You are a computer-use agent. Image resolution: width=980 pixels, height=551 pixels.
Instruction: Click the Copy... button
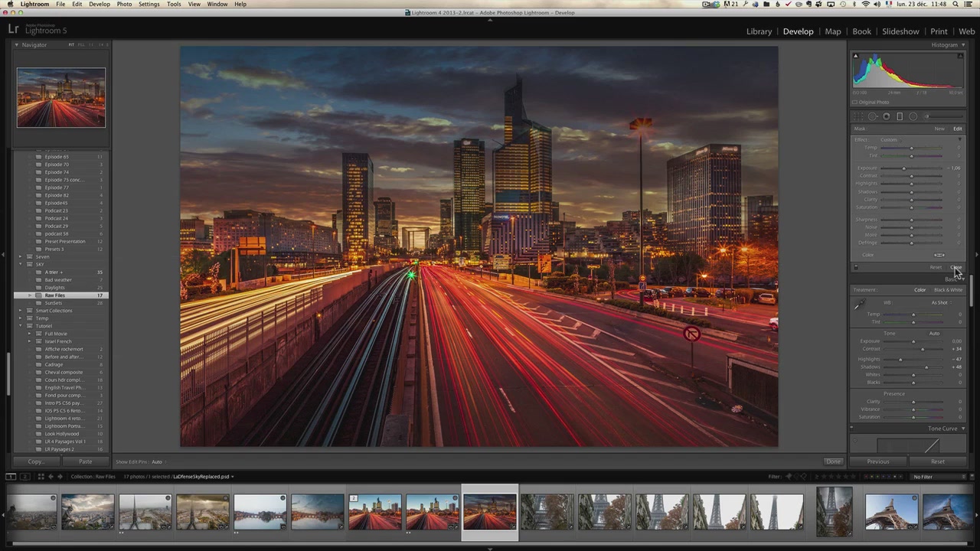(35, 461)
